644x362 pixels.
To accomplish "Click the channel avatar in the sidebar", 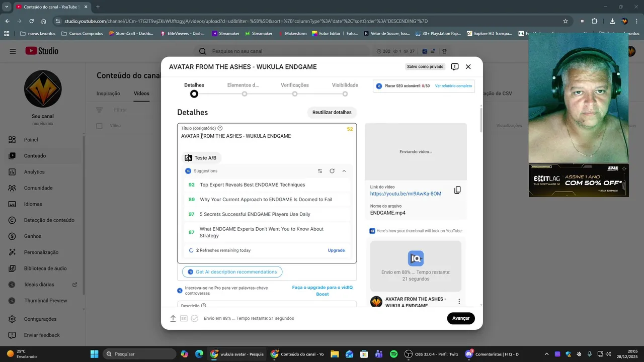I will coord(43,89).
